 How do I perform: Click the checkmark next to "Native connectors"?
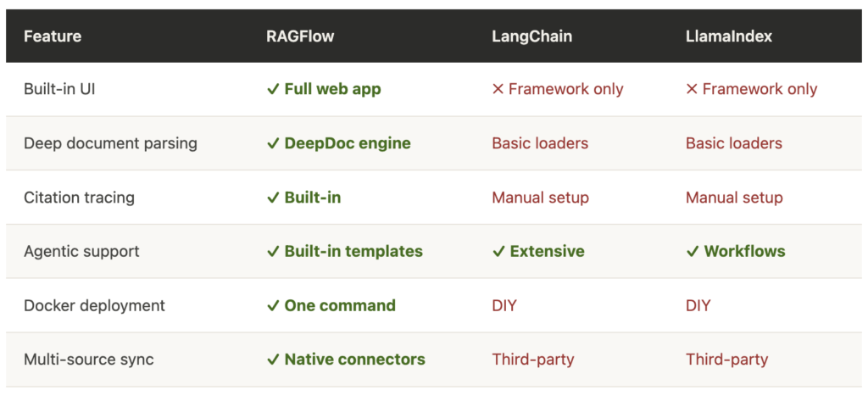[273, 360]
